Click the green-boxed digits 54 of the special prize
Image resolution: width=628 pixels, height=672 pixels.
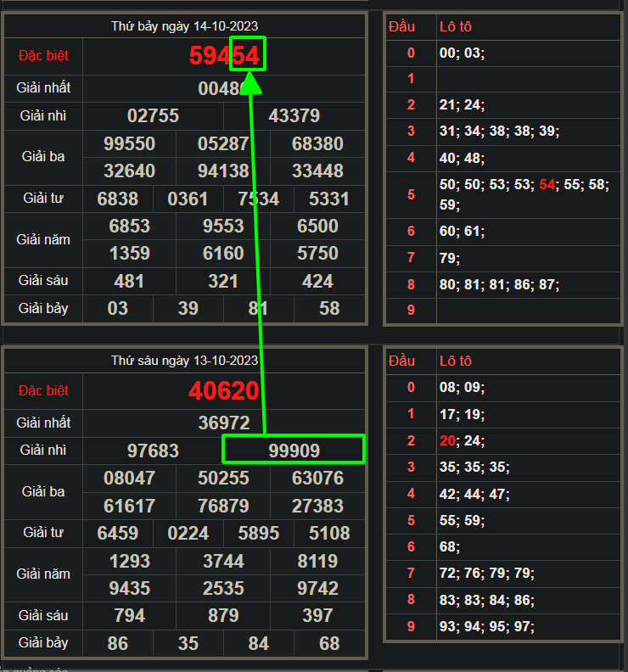[247, 56]
